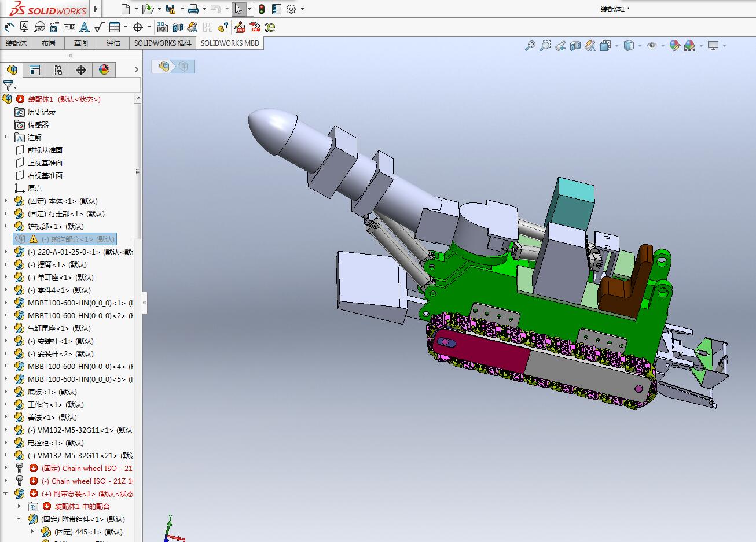The width and height of the screenshot is (756, 542).
Task: Click the Select arrow tool
Action: pyautogui.click(x=238, y=9)
